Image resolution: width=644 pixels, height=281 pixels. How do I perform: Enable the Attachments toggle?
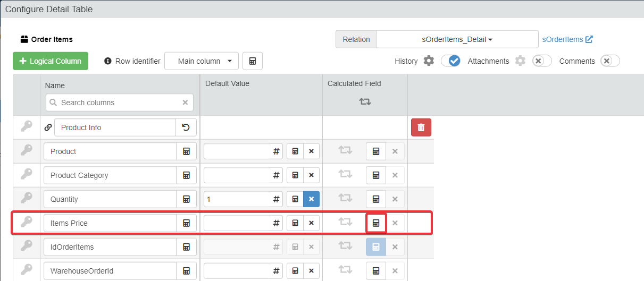click(x=542, y=61)
